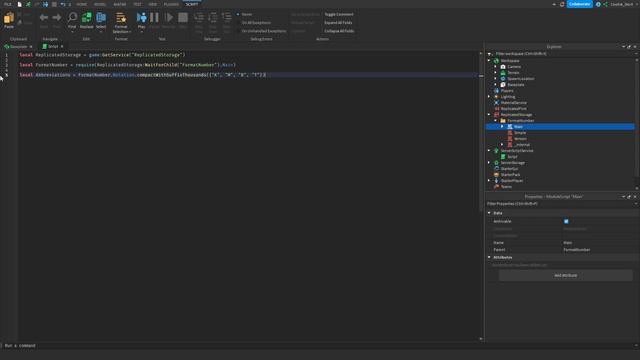Click Collapse All Folds action
This screenshot has width=640, height=360.
click(x=339, y=31)
